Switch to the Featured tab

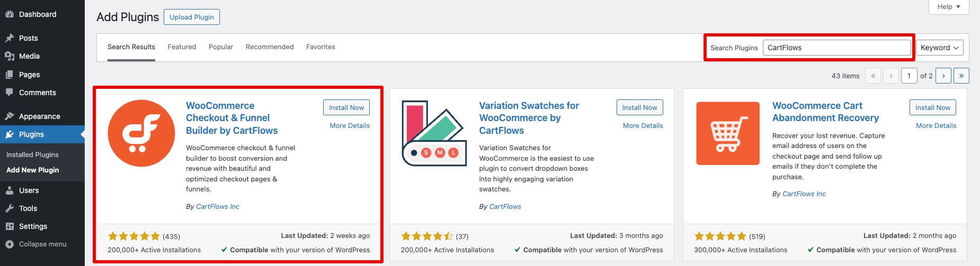coord(182,47)
